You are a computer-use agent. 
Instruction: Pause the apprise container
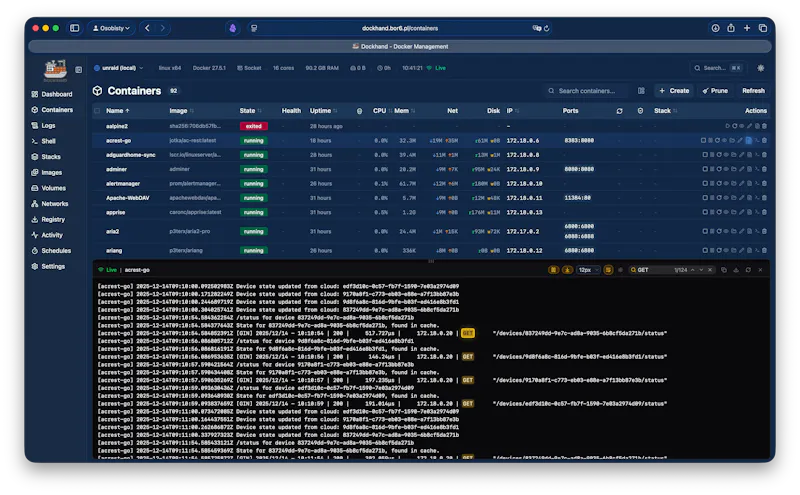712,212
